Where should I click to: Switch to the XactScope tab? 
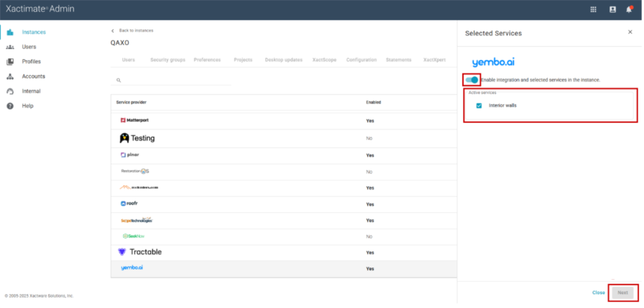click(x=325, y=60)
